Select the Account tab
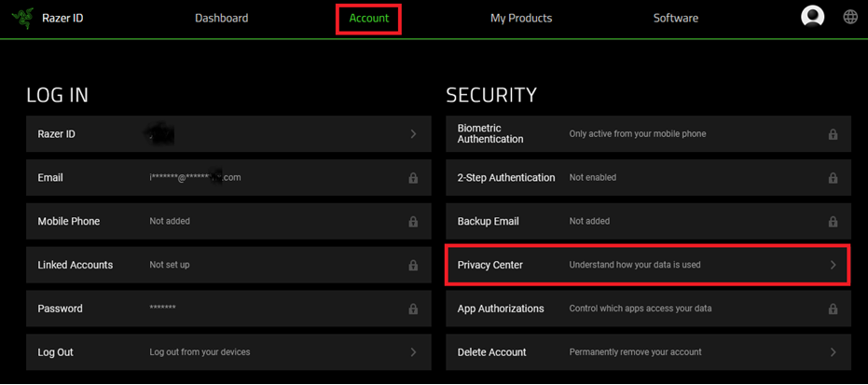 [x=369, y=18]
